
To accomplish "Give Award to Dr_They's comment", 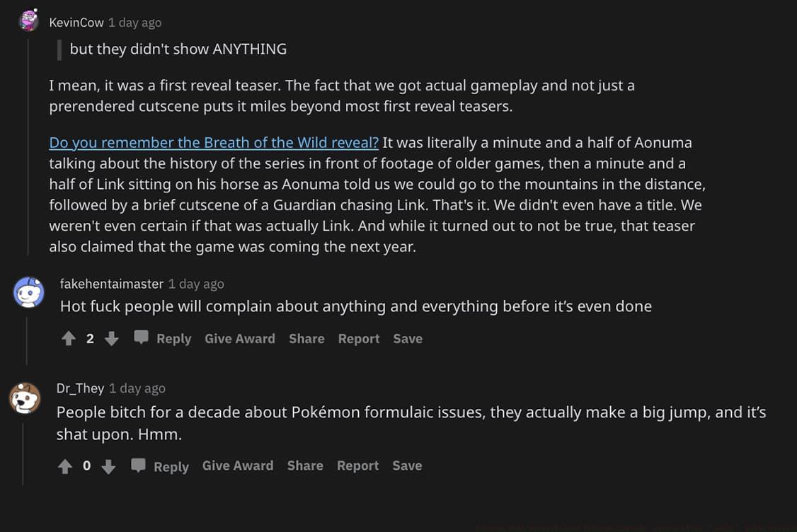I will (x=238, y=466).
